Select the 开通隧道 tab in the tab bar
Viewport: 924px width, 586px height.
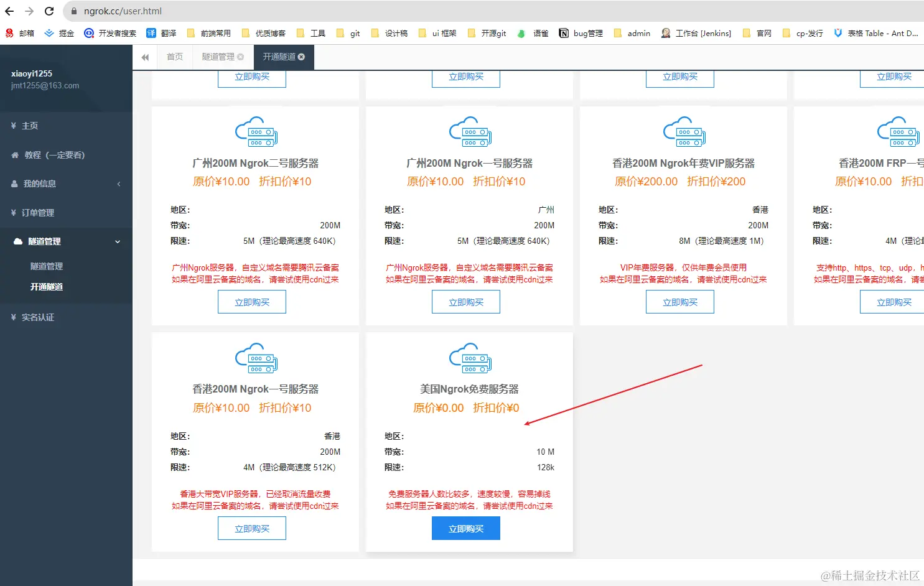[x=279, y=57]
